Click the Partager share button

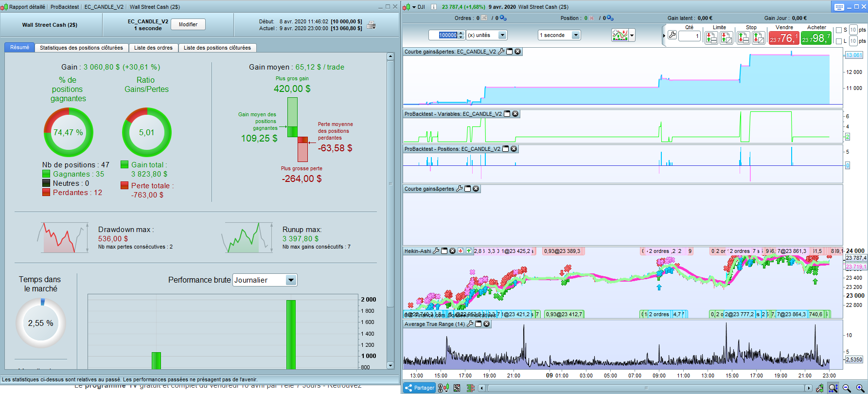point(420,388)
